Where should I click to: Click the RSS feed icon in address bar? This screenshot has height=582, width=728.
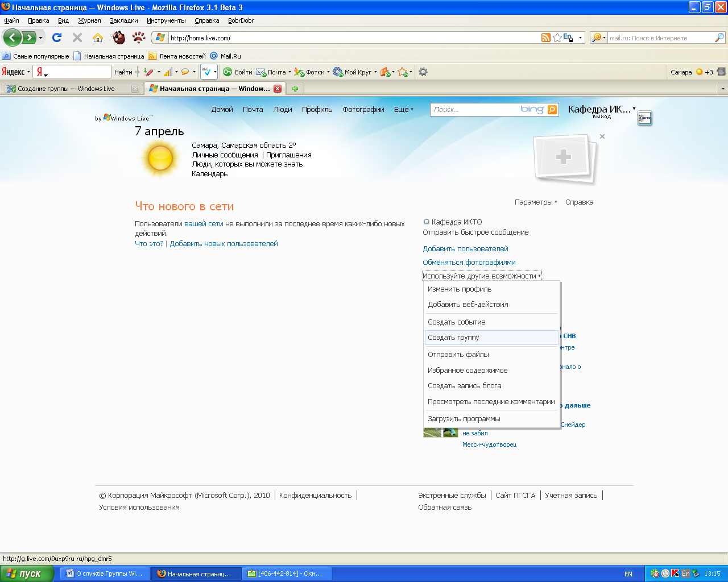coord(546,38)
